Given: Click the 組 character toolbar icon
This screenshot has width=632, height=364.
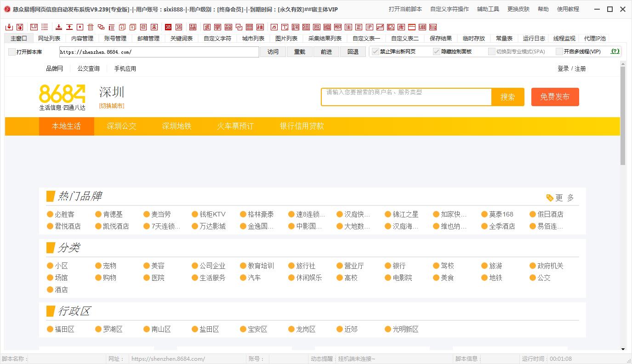Looking at the screenshot, I should click(306, 27).
